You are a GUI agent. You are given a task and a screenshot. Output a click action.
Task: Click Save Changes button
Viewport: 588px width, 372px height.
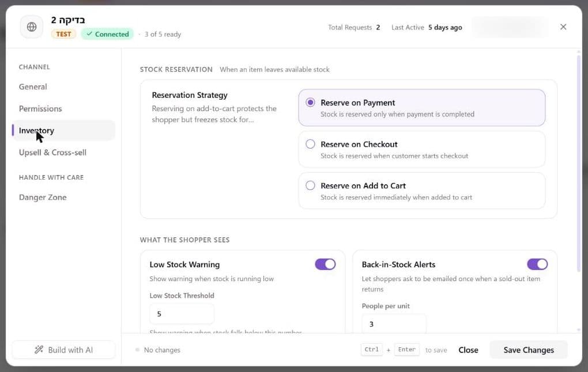pyautogui.click(x=529, y=350)
